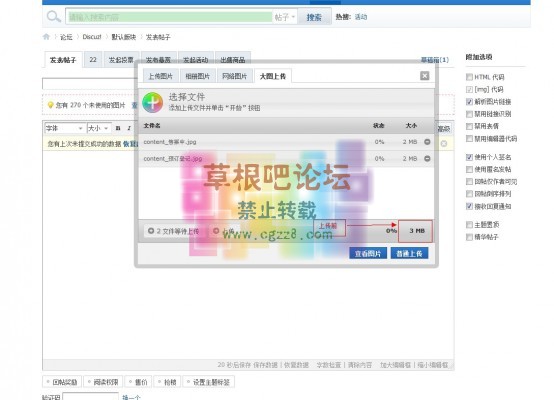Enable 禁用编辑器代码 checkbox

coord(469,139)
